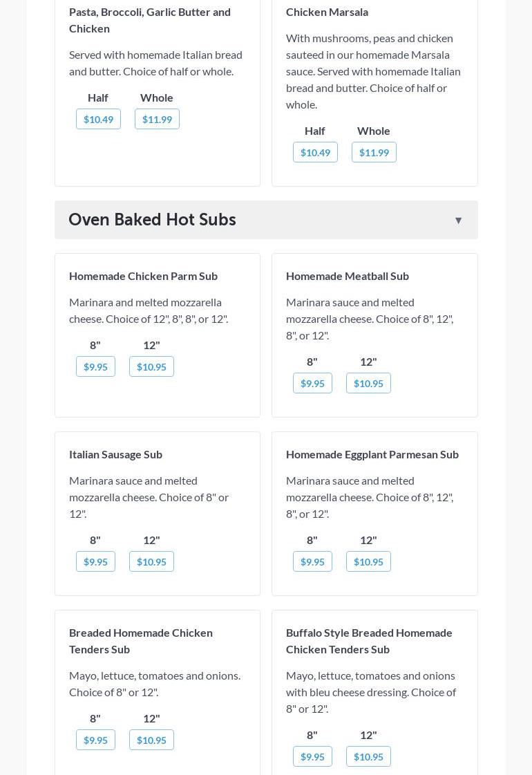Select Half $10.49 for Pasta Broccoli Chicken
The width and height of the screenshot is (532, 775).
coord(98,119)
